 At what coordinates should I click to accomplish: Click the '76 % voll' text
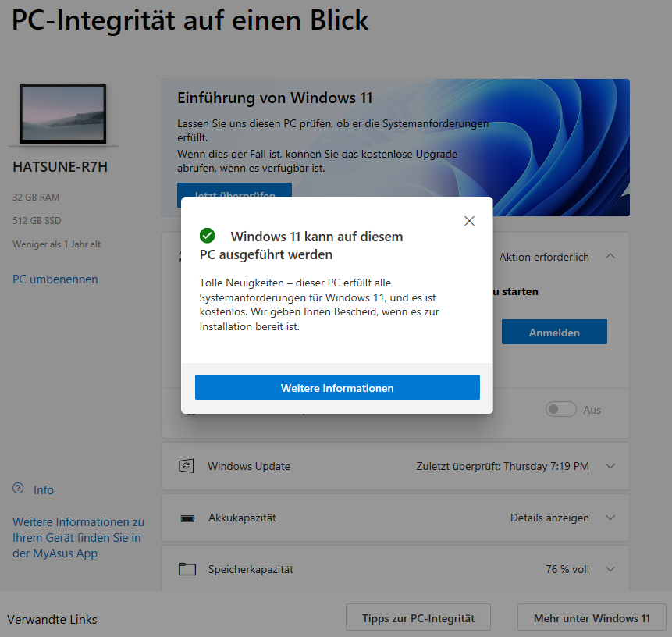click(567, 569)
